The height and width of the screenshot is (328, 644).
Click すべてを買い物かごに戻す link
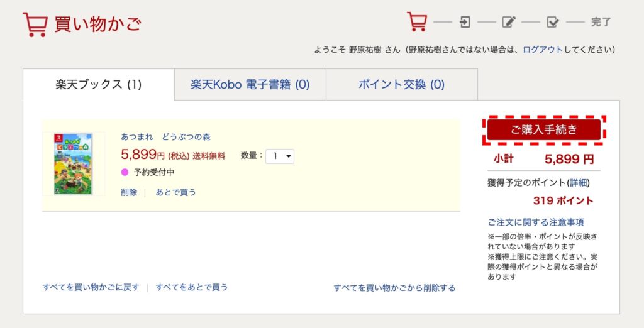91,287
